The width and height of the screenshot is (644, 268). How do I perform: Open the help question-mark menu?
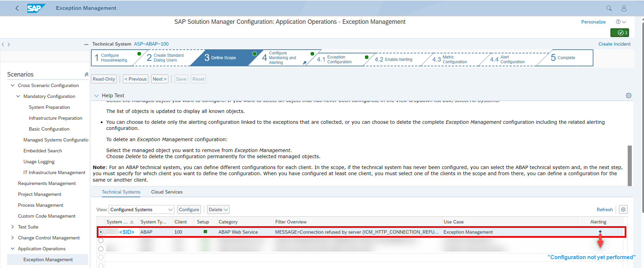(621, 22)
